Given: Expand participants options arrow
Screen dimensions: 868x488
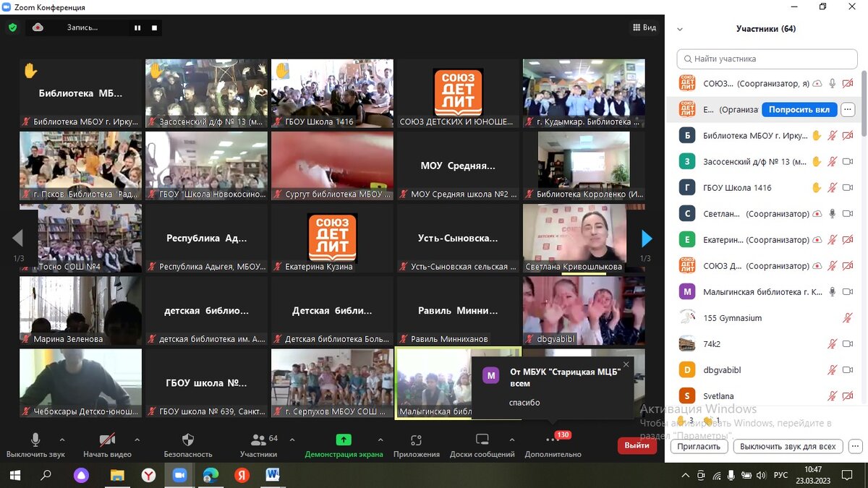Looking at the screenshot, I should coord(292,439).
